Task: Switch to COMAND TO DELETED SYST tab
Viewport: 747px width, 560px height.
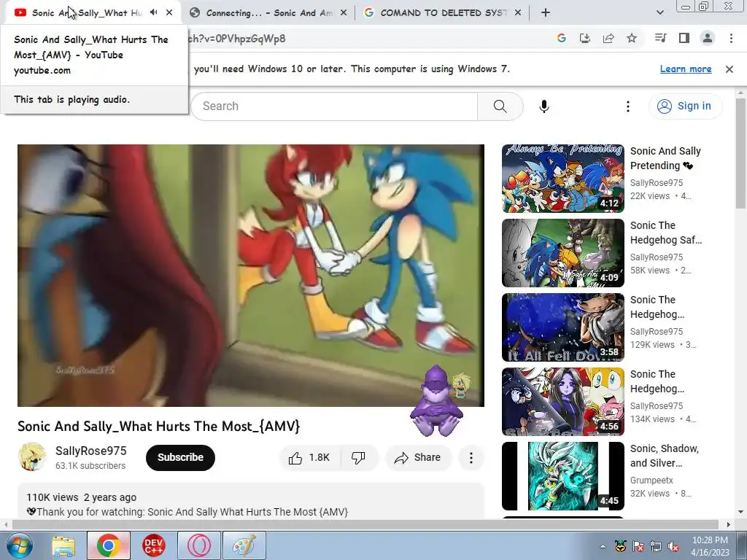Action: 443,13
